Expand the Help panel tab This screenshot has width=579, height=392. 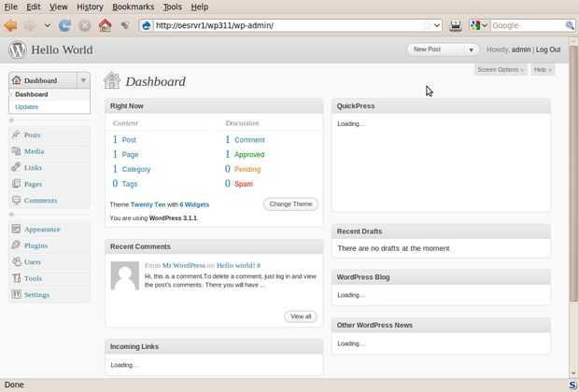click(542, 69)
